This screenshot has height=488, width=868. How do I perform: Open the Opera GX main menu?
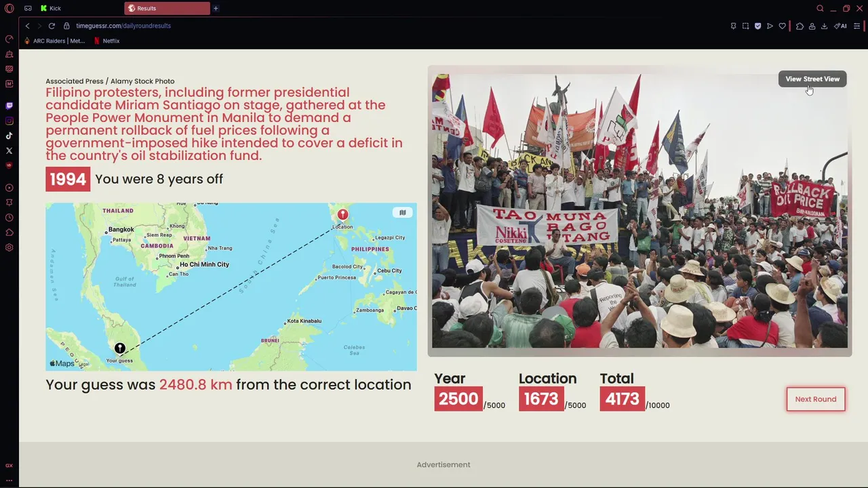coord(9,8)
